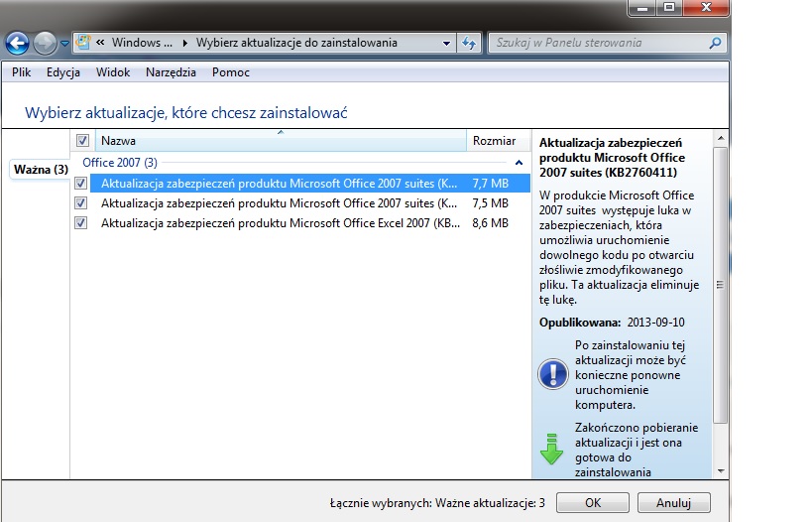Image resolution: width=812 pixels, height=522 pixels.
Task: Click the Control Panel address bar icon
Action: click(83, 43)
